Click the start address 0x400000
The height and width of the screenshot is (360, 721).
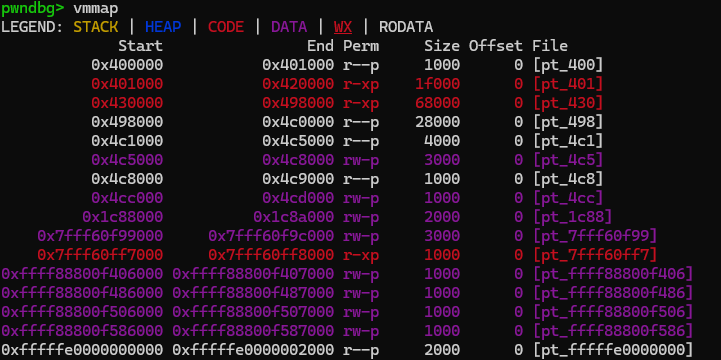127,65
